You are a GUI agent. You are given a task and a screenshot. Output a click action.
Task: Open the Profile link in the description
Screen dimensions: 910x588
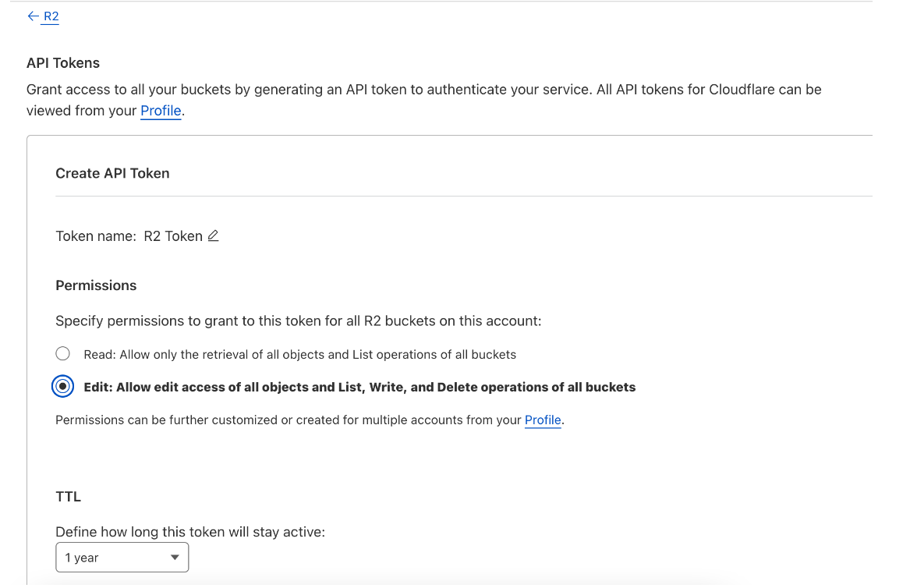161,110
